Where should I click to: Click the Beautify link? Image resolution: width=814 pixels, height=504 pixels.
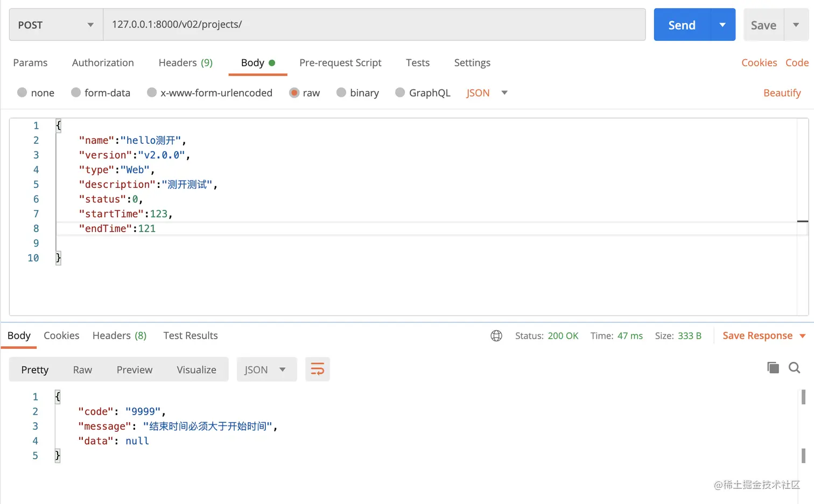[782, 93]
